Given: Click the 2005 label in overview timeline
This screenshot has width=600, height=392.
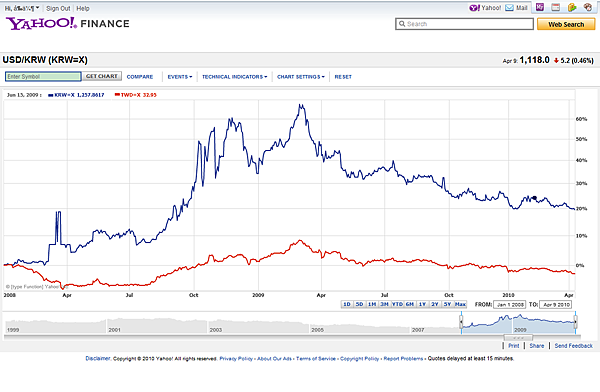Looking at the screenshot, I should tap(317, 330).
